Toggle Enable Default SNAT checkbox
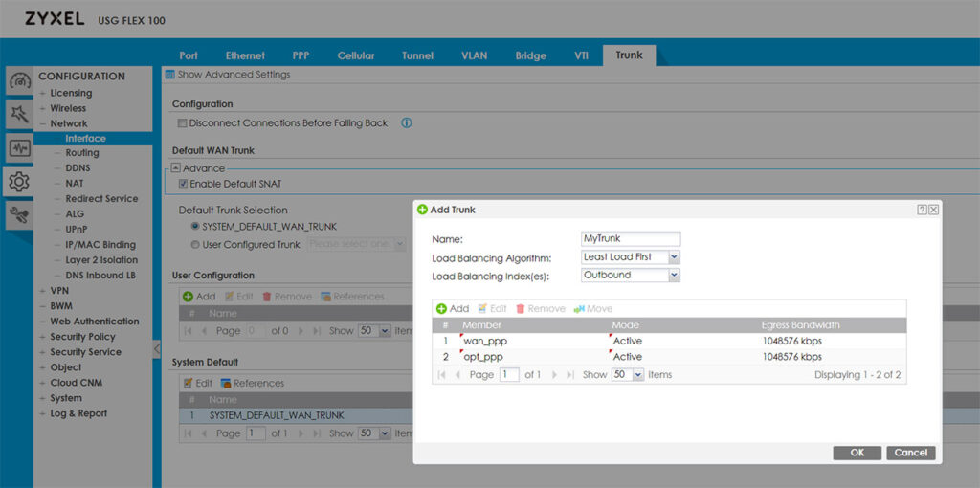 tap(183, 184)
